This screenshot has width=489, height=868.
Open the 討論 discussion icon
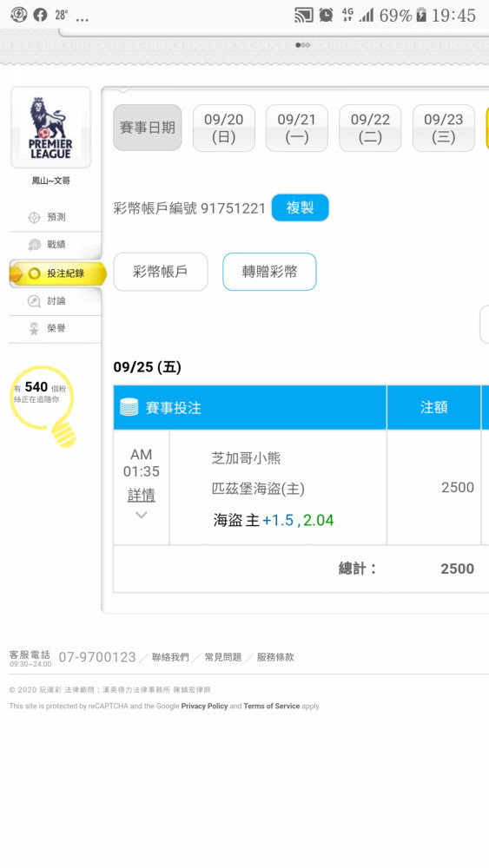point(34,300)
